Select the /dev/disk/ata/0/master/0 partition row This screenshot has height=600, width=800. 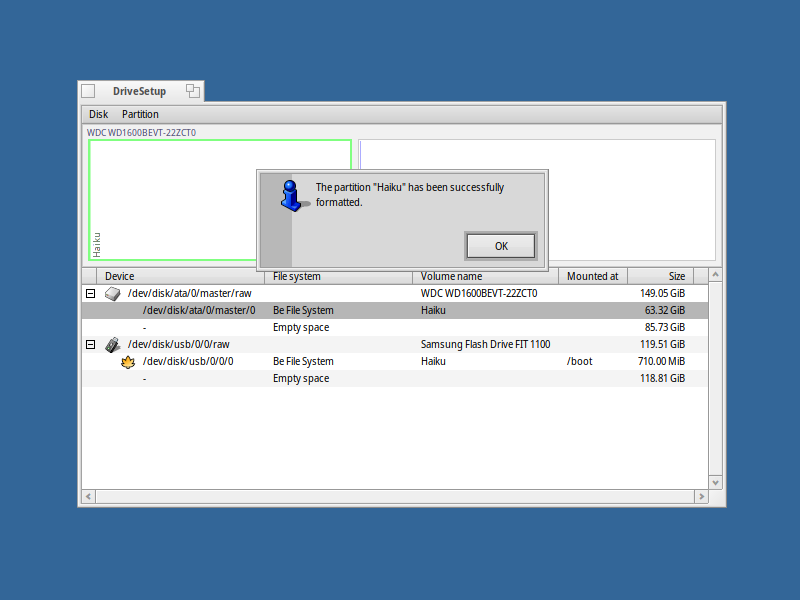394,310
